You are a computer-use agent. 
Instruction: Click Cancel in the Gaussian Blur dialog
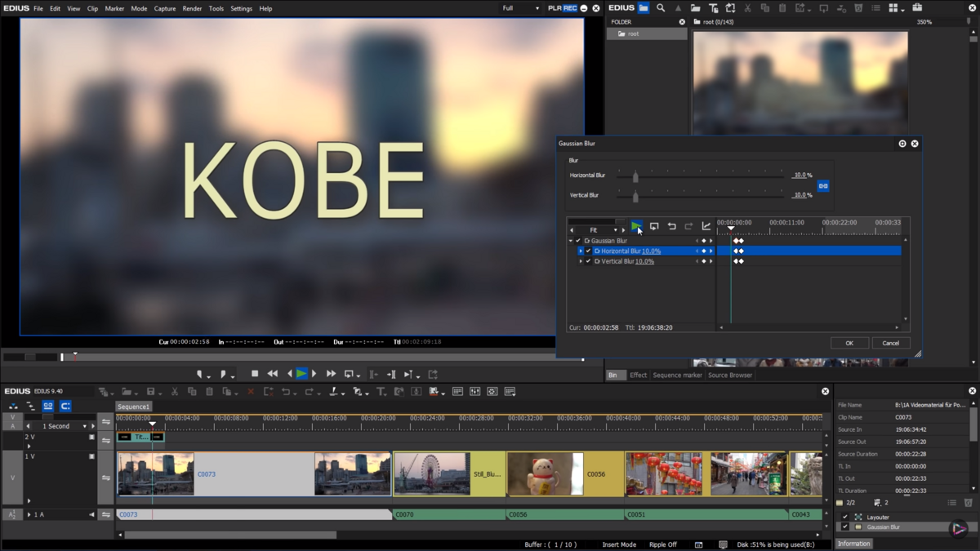pyautogui.click(x=891, y=343)
